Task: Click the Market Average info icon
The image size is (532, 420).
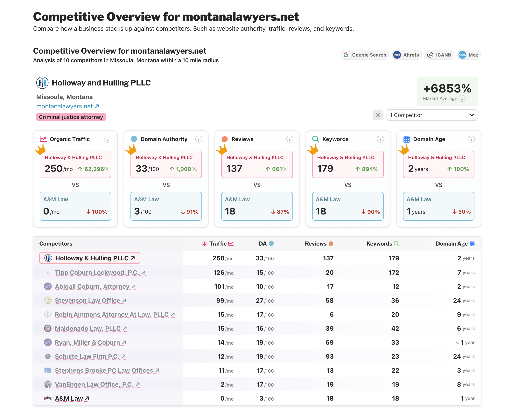Action: pyautogui.click(x=462, y=98)
